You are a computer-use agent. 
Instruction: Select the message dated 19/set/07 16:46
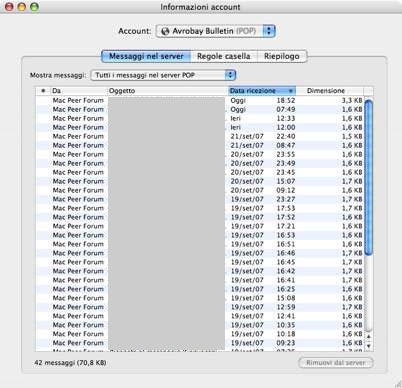coord(200,253)
